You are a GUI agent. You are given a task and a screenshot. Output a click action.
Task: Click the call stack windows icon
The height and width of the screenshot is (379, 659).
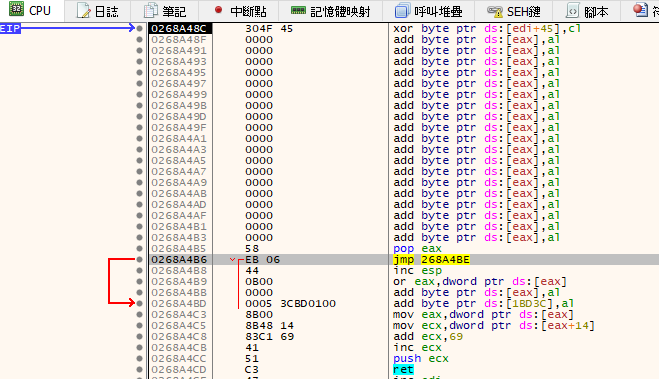pos(402,11)
